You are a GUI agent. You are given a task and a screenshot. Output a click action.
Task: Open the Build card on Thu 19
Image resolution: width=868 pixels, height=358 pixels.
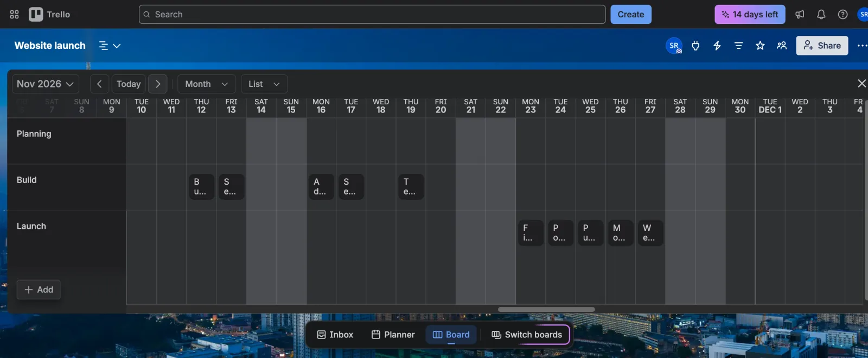coord(411,187)
